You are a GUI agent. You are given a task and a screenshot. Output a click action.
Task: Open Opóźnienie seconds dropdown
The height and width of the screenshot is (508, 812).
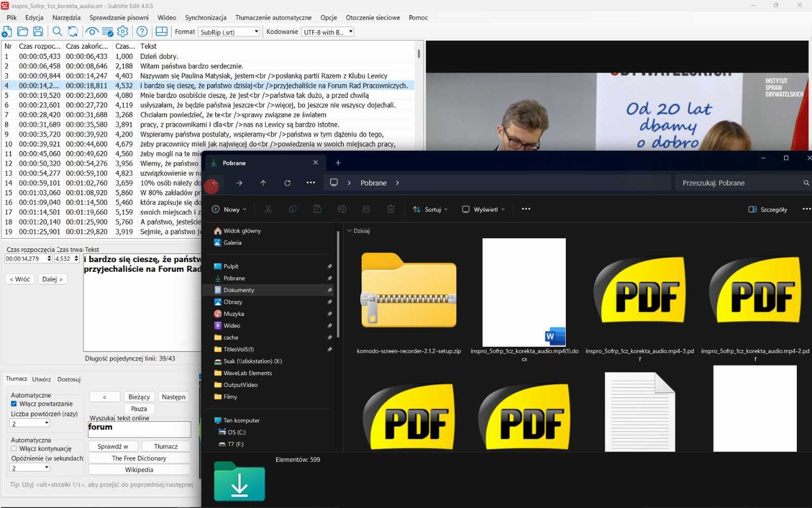click(30, 468)
